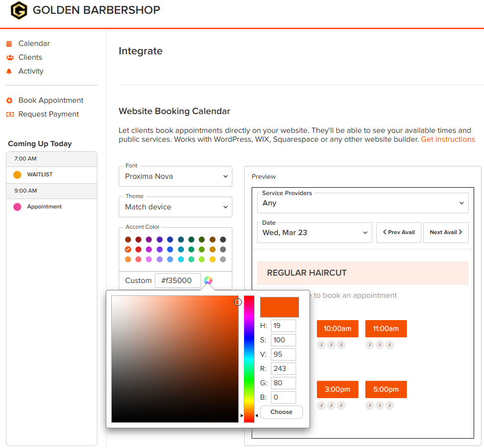The height and width of the screenshot is (448, 484).
Task: Click the G green value field
Action: pos(283,383)
